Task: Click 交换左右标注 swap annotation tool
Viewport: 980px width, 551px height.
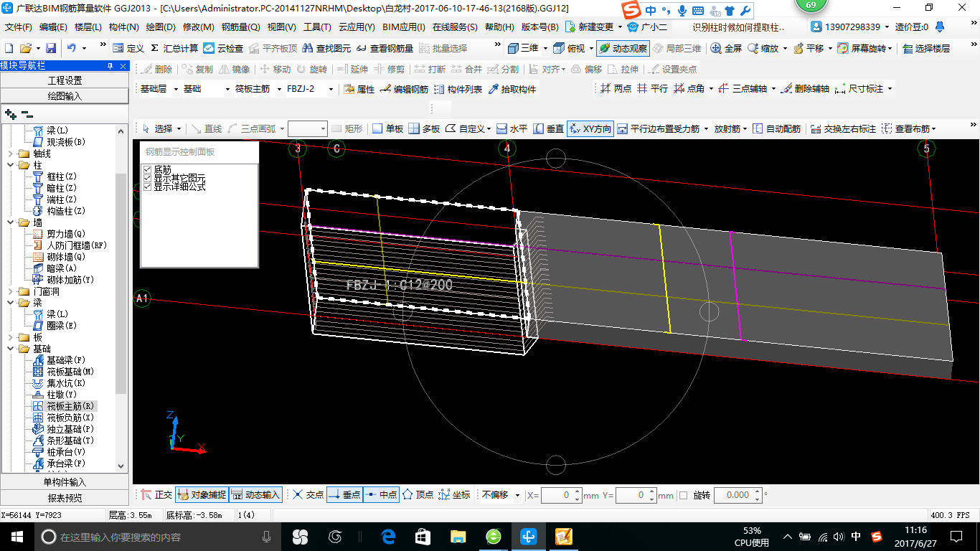Action: pos(843,128)
